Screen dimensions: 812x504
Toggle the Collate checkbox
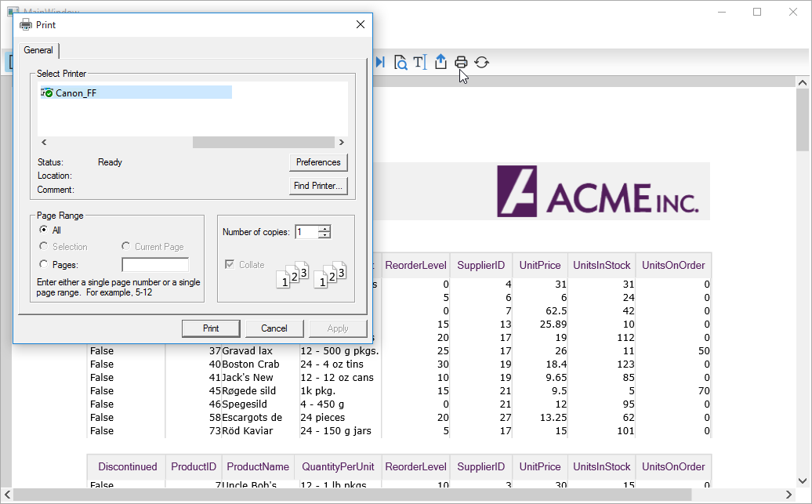[x=230, y=265]
